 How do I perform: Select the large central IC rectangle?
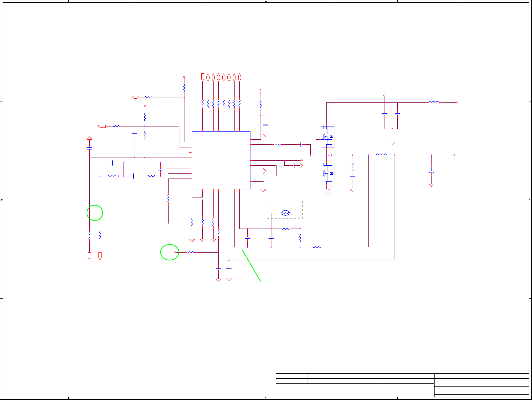tap(221, 160)
